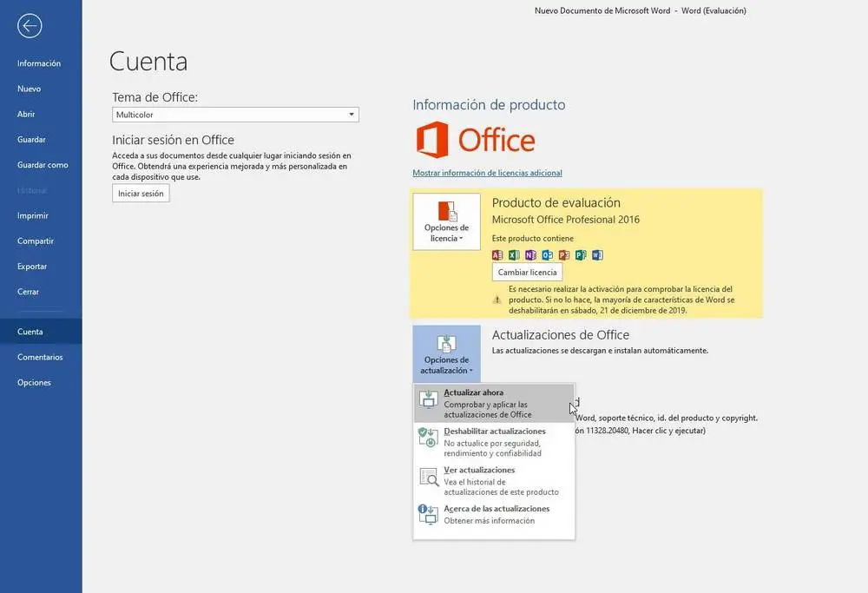868x593 pixels.
Task: Open Opciones in the sidebar
Action: 41,383
